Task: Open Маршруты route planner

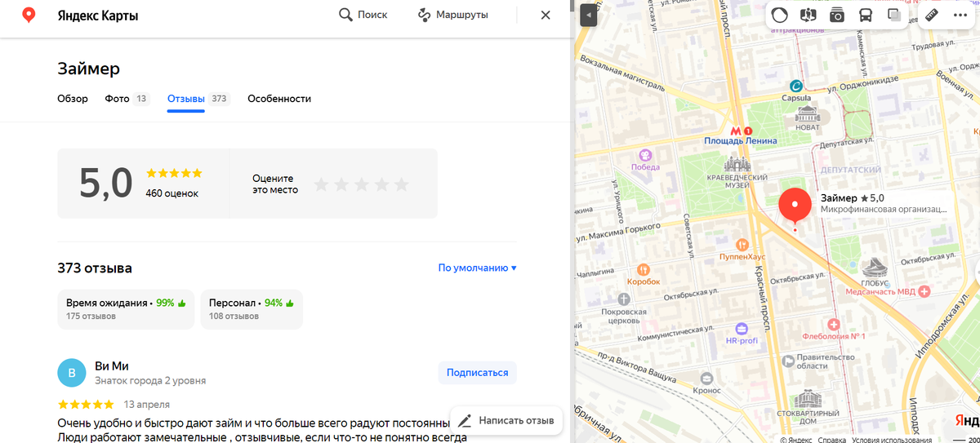Action: point(452,15)
